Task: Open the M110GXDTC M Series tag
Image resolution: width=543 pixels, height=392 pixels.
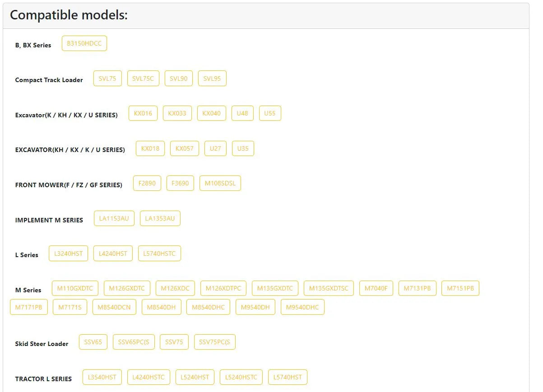Action: 75,288
